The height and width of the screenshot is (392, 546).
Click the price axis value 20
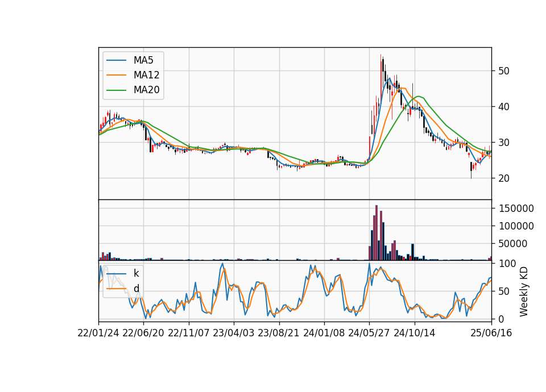click(x=504, y=178)
